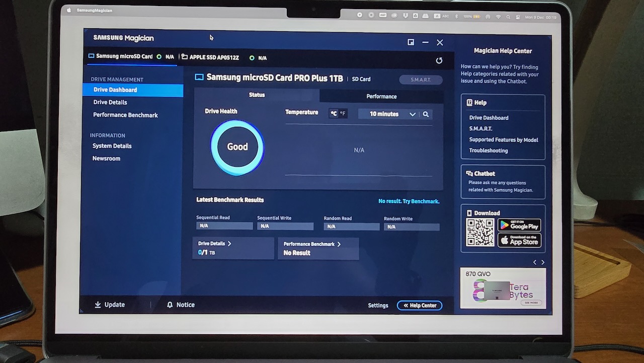Switch to the Performance tab
644x363 pixels.
(x=381, y=96)
